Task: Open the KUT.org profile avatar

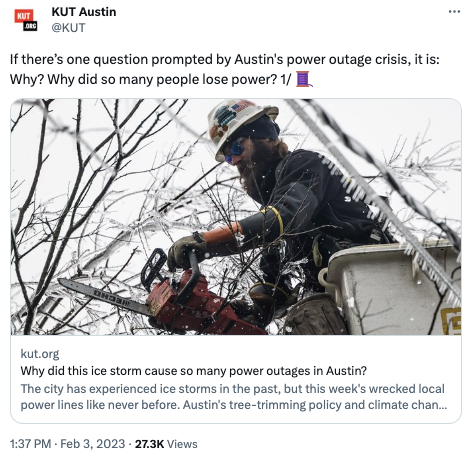Action: [26, 20]
